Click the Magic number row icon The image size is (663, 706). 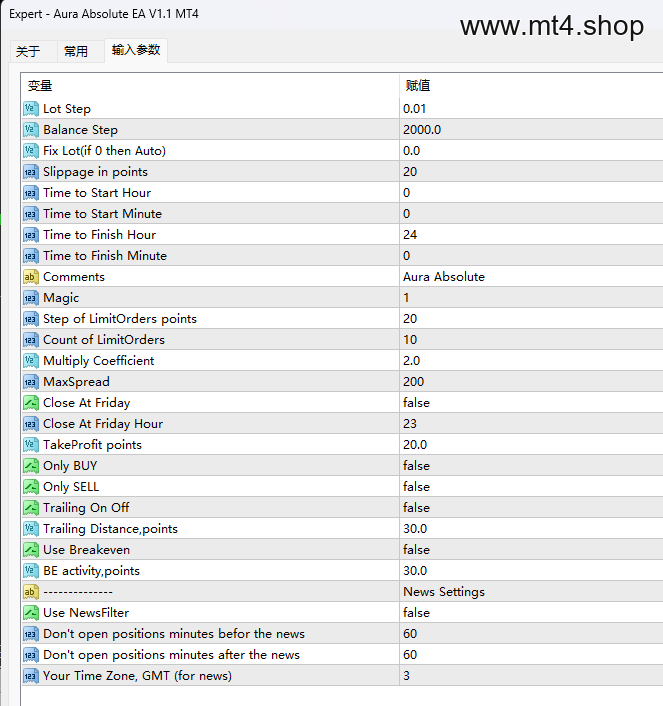[31, 298]
